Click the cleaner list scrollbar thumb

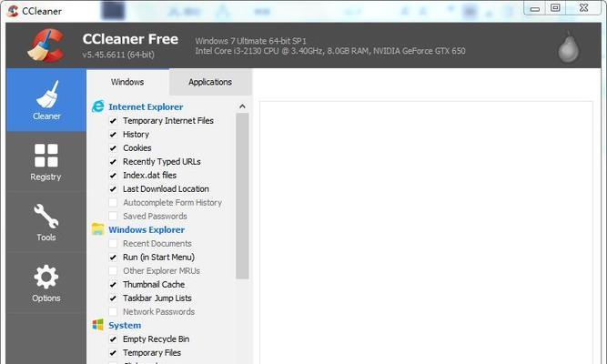[x=242, y=196]
